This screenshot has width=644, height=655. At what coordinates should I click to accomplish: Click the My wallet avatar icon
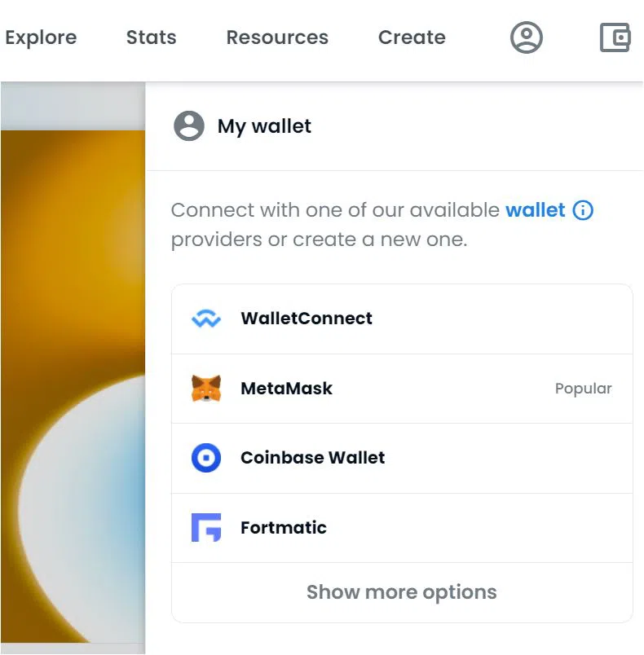pyautogui.click(x=189, y=125)
